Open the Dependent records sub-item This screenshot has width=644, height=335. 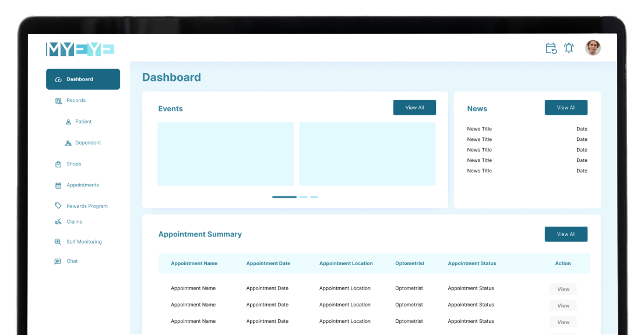tap(87, 143)
